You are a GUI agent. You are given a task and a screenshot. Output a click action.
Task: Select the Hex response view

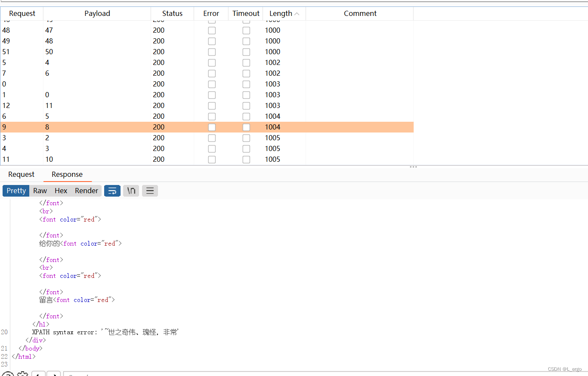coord(61,191)
